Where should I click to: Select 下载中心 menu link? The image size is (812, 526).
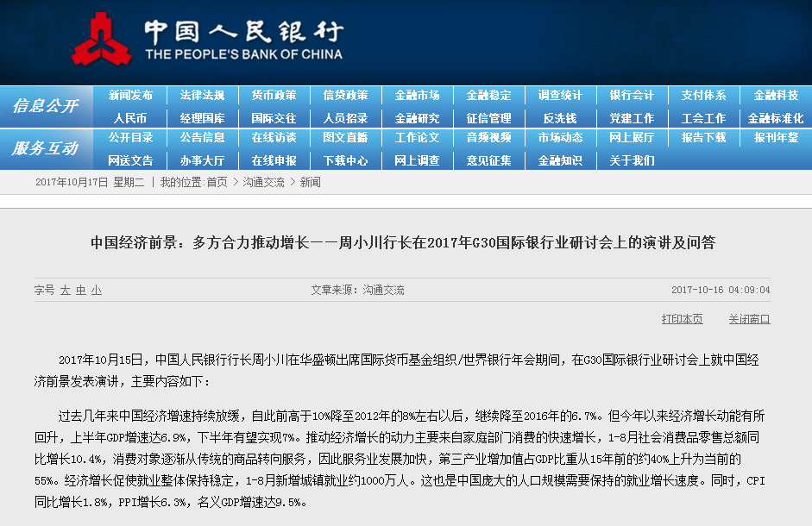pos(345,161)
